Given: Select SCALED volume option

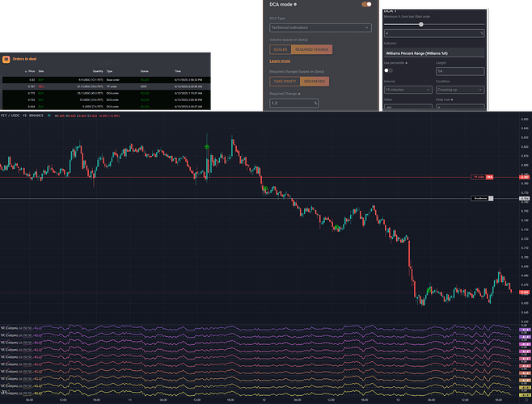Looking at the screenshot, I should pos(281,49).
